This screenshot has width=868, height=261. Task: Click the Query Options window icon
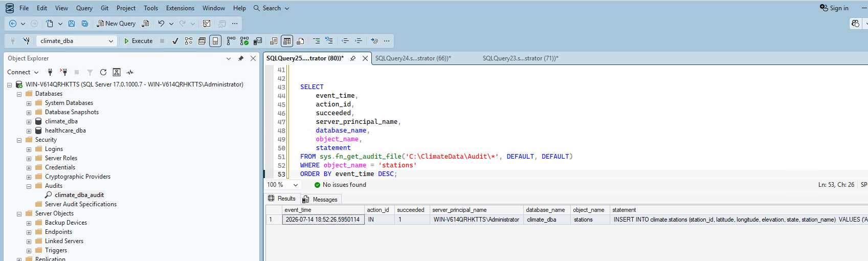202,41
